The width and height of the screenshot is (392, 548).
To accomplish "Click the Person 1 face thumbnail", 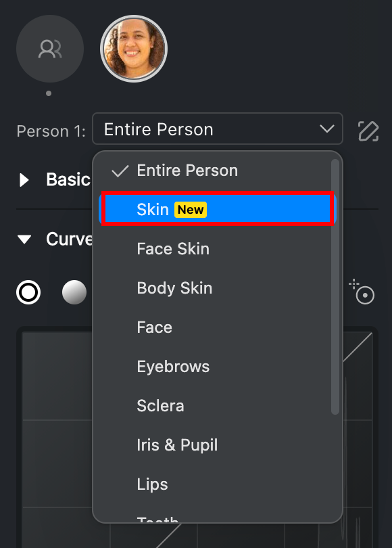I will (134, 49).
